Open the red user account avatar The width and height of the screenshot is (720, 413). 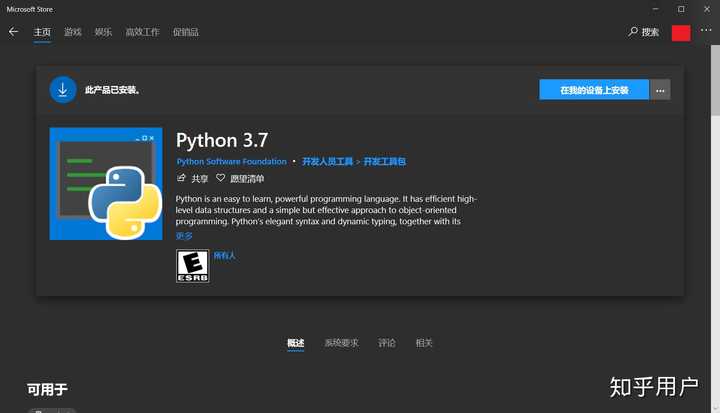681,33
